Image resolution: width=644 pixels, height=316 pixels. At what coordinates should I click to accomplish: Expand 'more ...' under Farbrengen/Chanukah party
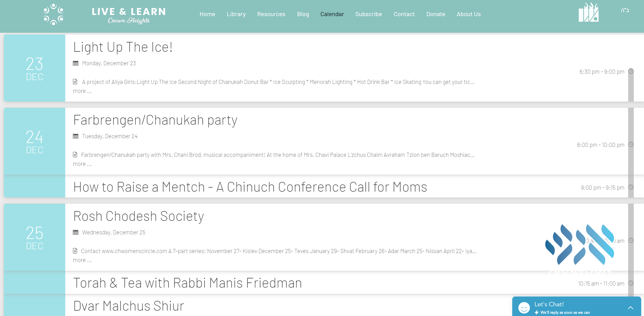pos(82,164)
